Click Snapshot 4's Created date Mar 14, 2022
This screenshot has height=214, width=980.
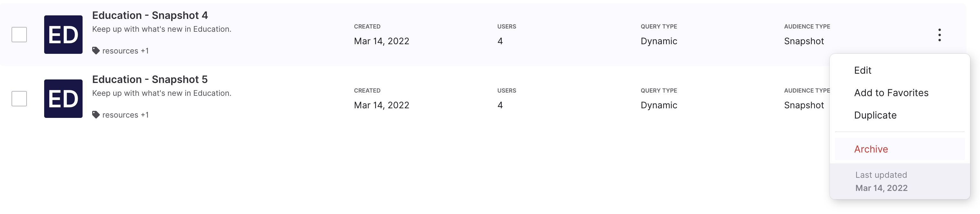[382, 41]
